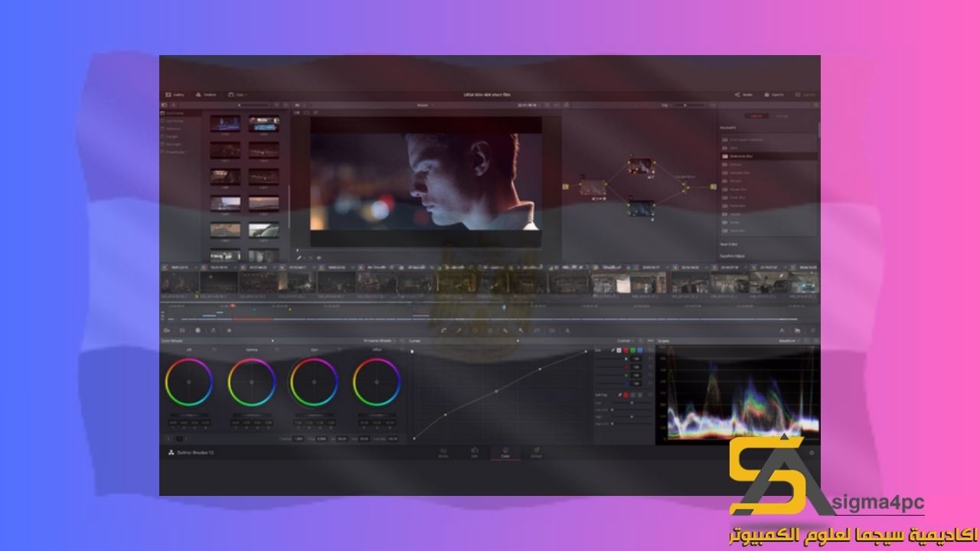Open the Tracker palette

point(490,330)
